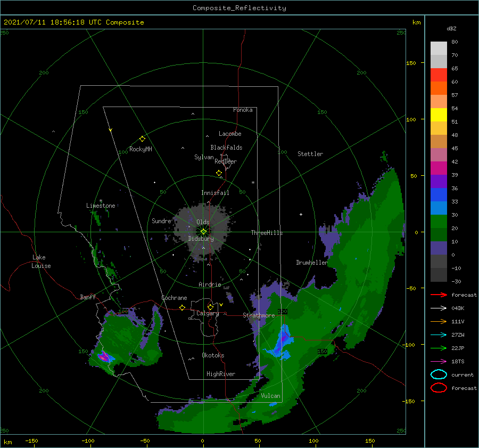
Task: Click the Cochrane town label
Action: [174, 298]
